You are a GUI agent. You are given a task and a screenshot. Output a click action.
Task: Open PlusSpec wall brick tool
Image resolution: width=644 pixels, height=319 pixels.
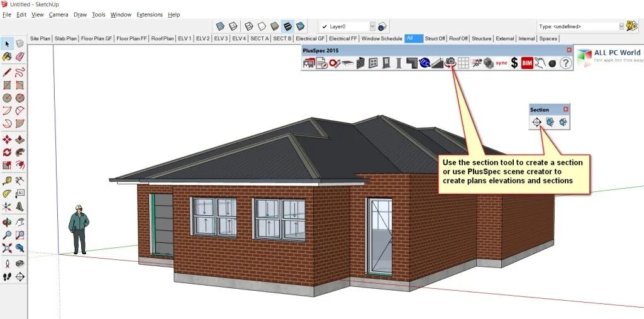[x=360, y=63]
